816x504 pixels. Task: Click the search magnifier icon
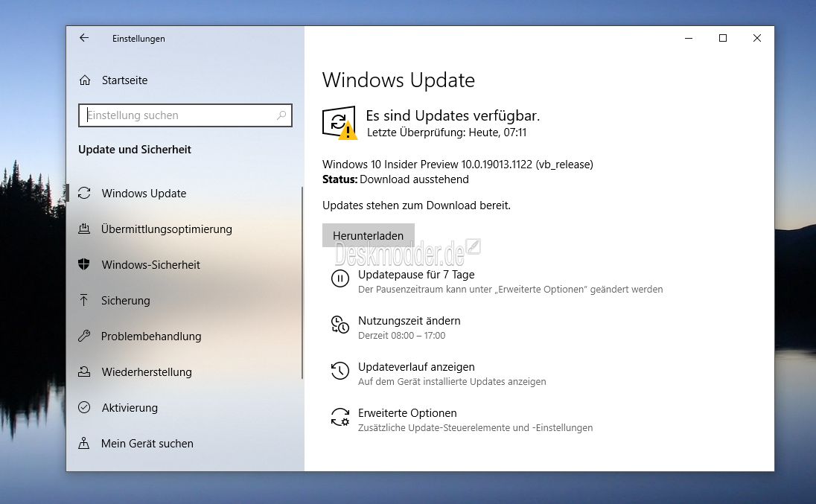281,115
